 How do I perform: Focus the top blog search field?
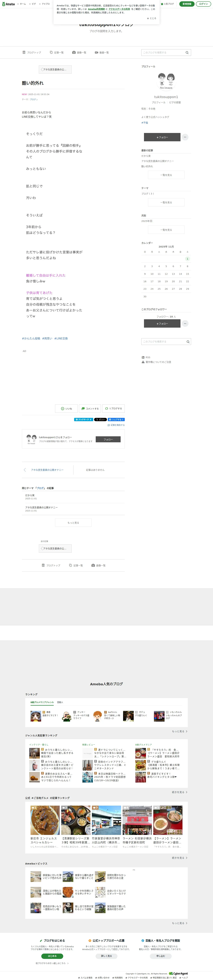pyautogui.click(x=163, y=53)
